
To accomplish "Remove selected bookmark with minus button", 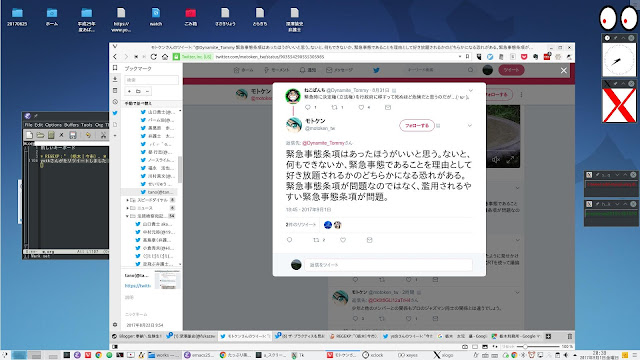I will pos(147,91).
